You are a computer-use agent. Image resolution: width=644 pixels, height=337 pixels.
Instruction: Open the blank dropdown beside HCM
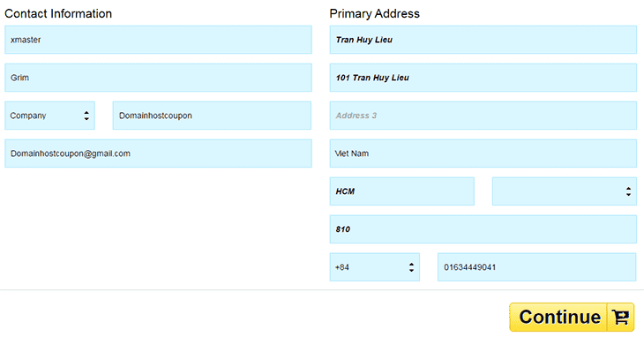(565, 191)
